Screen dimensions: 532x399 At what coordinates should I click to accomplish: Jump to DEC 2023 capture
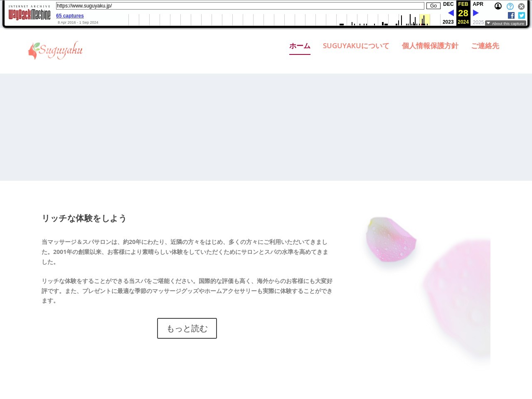click(448, 4)
